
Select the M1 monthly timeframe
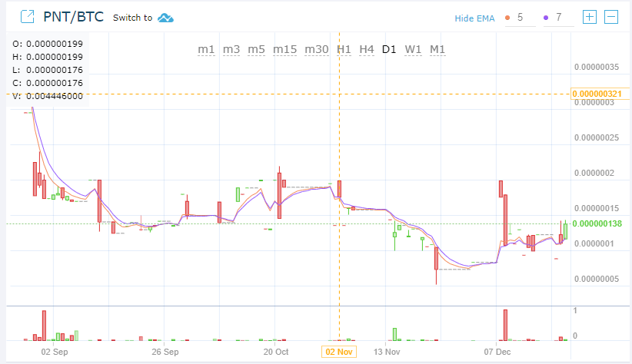coord(437,49)
